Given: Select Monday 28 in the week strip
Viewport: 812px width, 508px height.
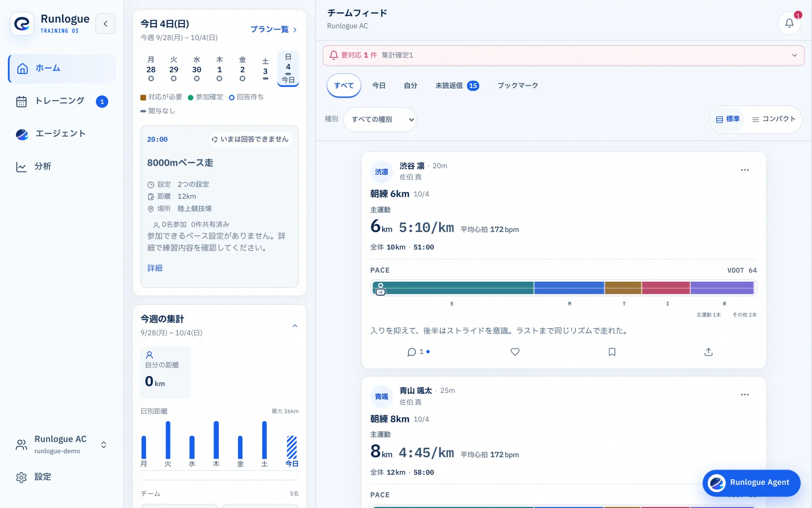Looking at the screenshot, I should click(151, 69).
